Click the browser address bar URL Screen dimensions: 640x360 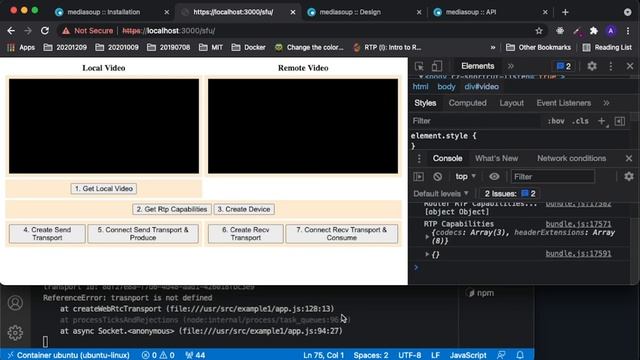tap(169, 31)
